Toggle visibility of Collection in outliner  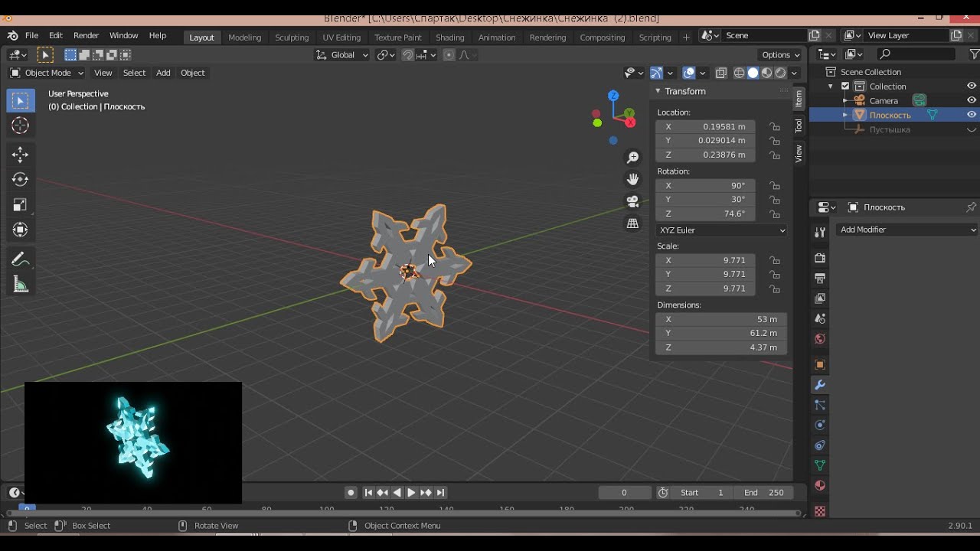click(x=972, y=86)
